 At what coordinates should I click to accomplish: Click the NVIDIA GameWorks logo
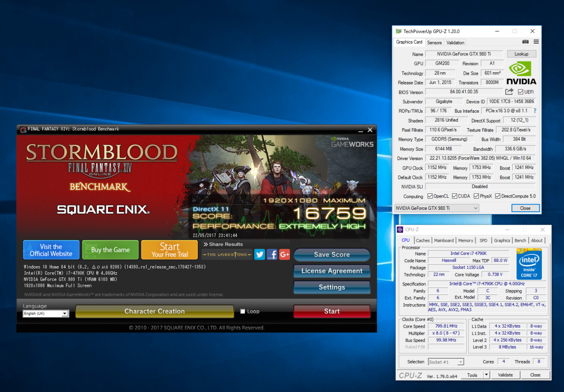pyautogui.click(x=352, y=142)
